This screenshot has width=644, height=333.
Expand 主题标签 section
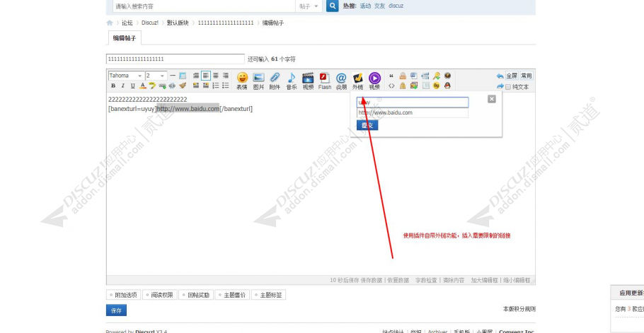click(268, 295)
